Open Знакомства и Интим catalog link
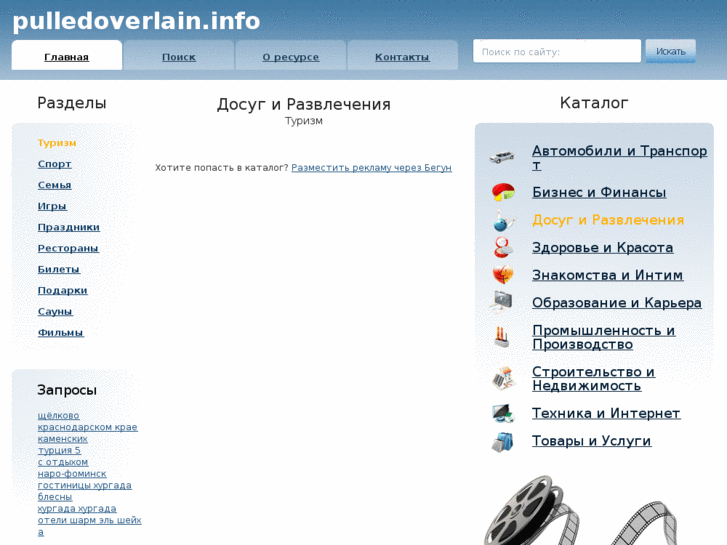This screenshot has height=545, width=727. pos(607,275)
